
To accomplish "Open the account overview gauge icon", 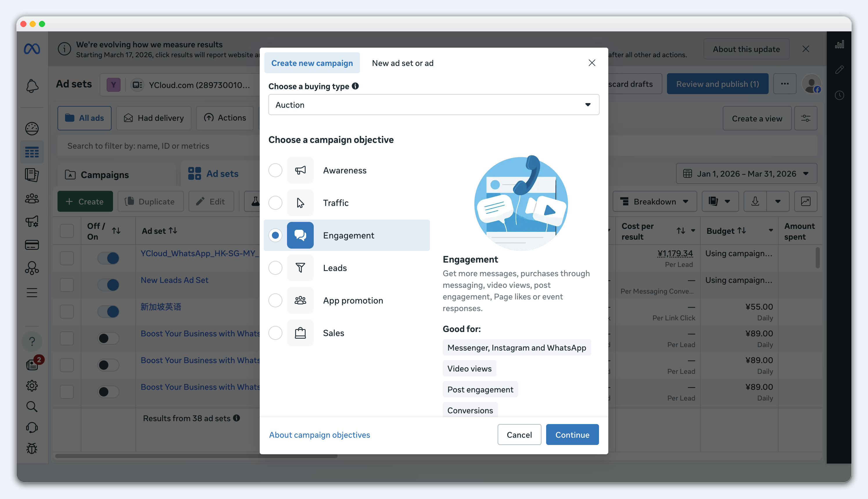I will tap(32, 128).
